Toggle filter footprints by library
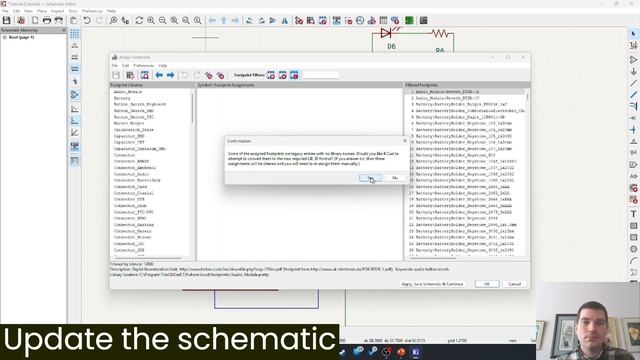 coord(294,75)
